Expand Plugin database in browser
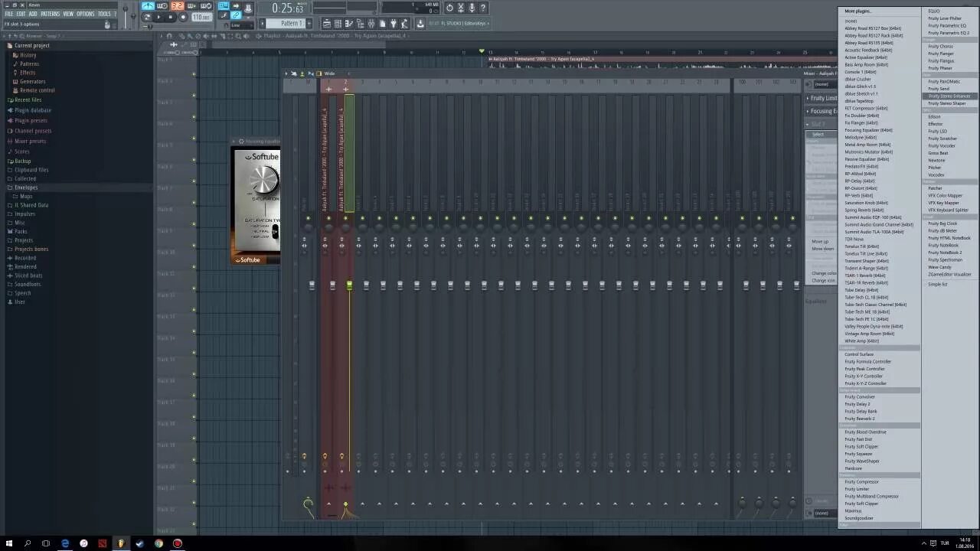This screenshot has height=551, width=980. (32, 110)
